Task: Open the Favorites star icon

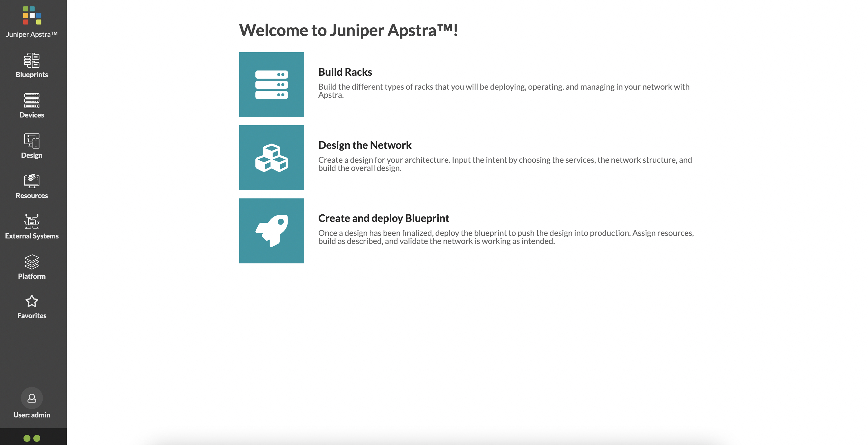Action: 32,301
